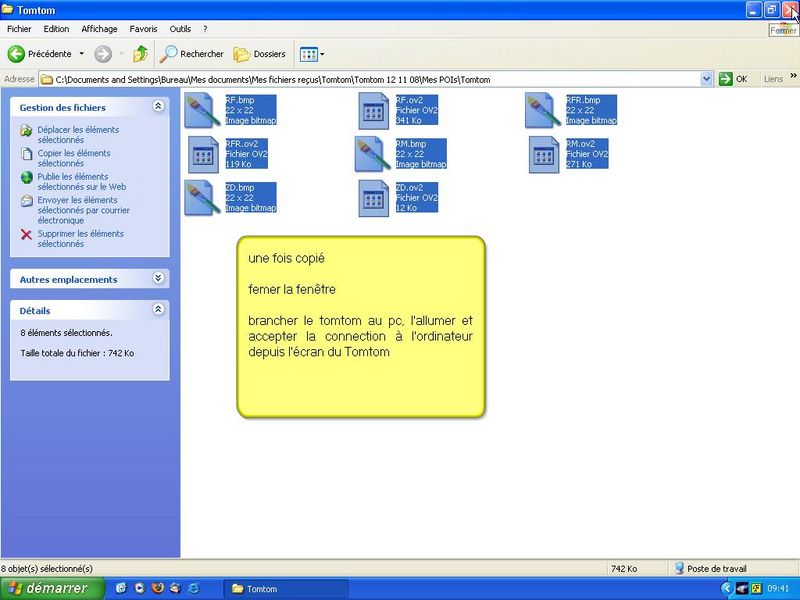
Task: Click the Tomtom taskbar window button
Action: [x=286, y=589]
